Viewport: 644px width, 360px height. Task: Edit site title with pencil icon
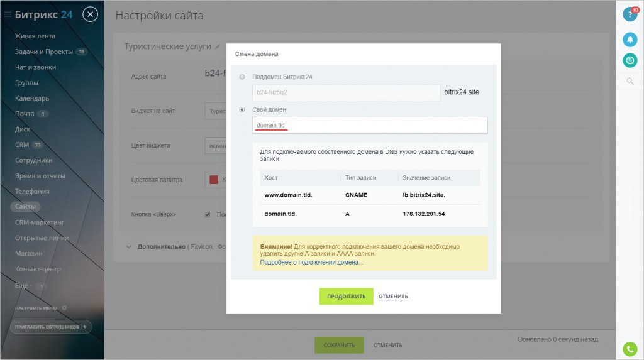click(218, 46)
